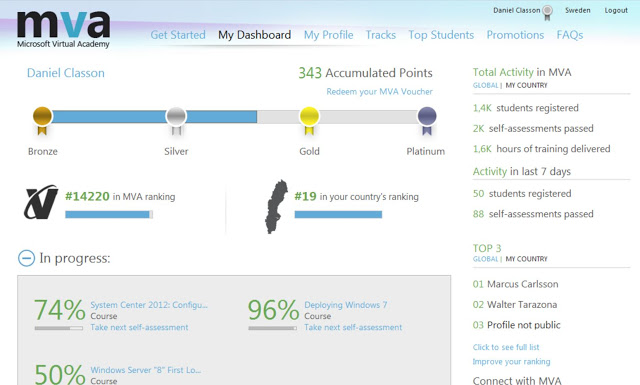Image resolution: width=640 pixels, height=385 pixels.
Task: Click the mva Microsoft Virtual Academy logo
Action: [x=63, y=30]
